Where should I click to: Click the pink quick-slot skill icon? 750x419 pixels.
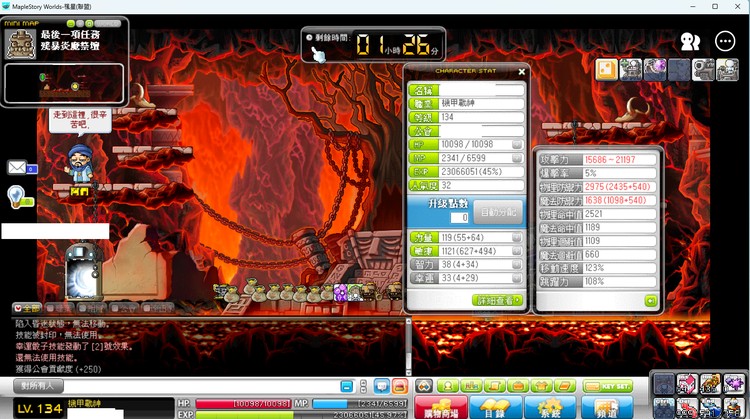(687, 384)
